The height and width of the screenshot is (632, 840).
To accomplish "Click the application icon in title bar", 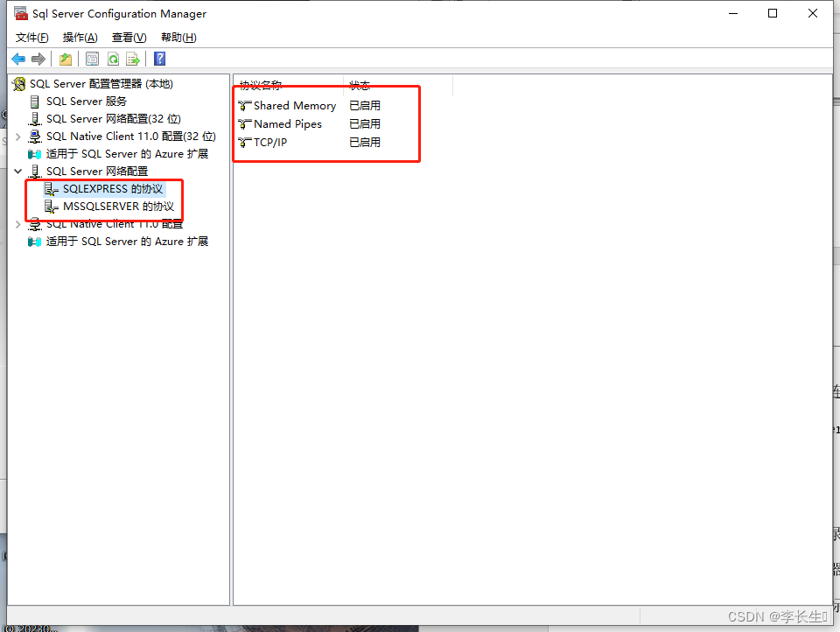I will [21, 13].
